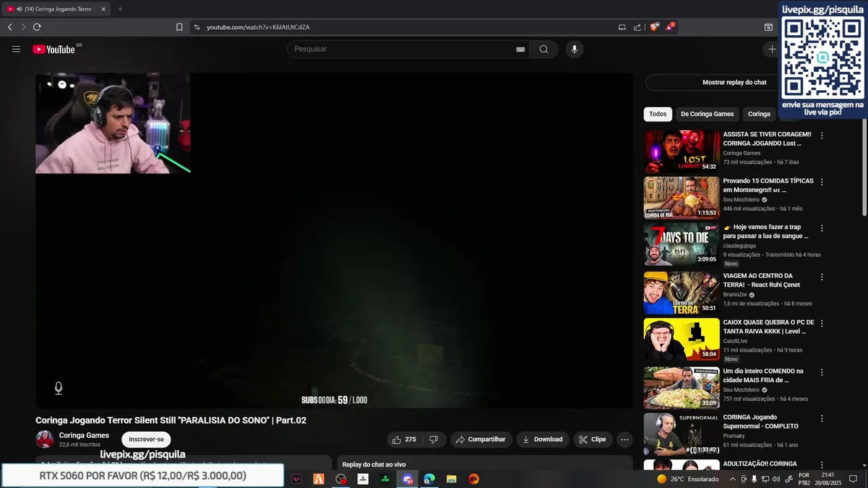This screenshot has width=868, height=488.
Task: Click Mostrar replay do chat button
Action: point(734,82)
